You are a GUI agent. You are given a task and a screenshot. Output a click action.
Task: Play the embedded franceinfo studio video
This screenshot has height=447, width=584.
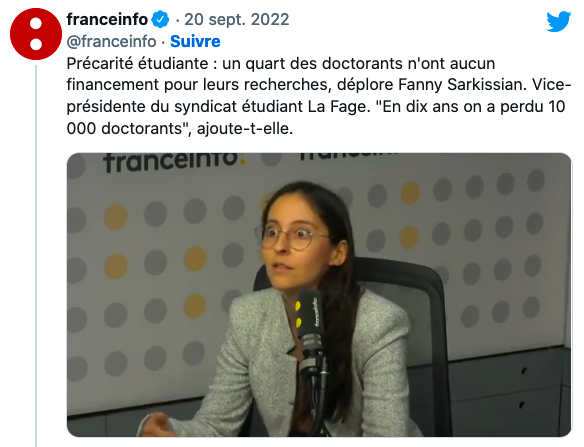click(x=319, y=295)
